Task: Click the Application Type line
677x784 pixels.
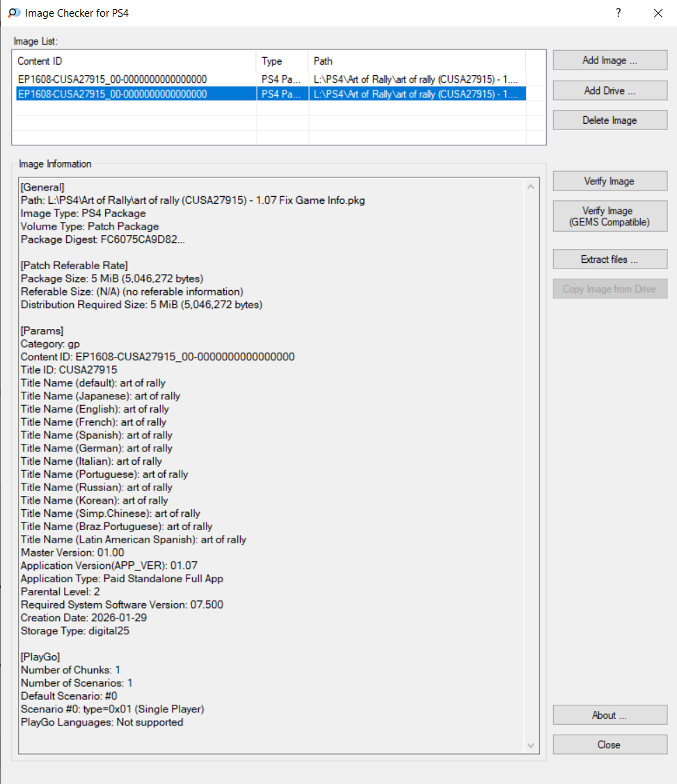Action: coord(122,578)
